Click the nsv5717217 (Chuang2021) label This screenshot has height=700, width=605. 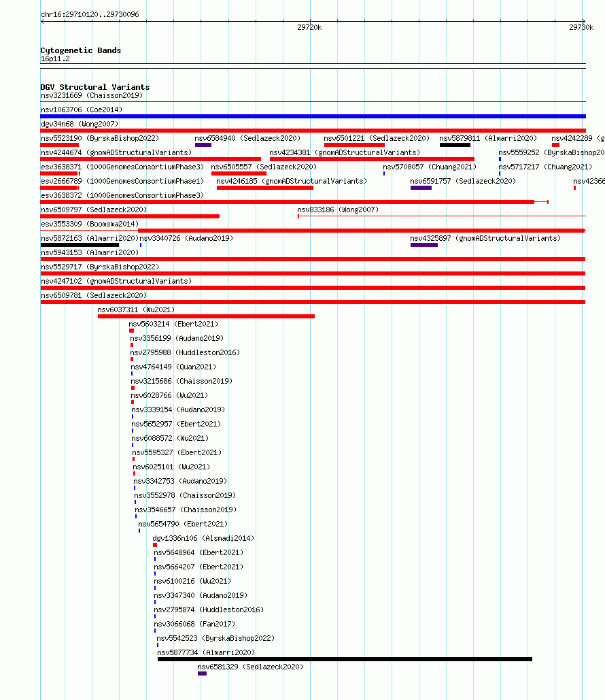[545, 167]
